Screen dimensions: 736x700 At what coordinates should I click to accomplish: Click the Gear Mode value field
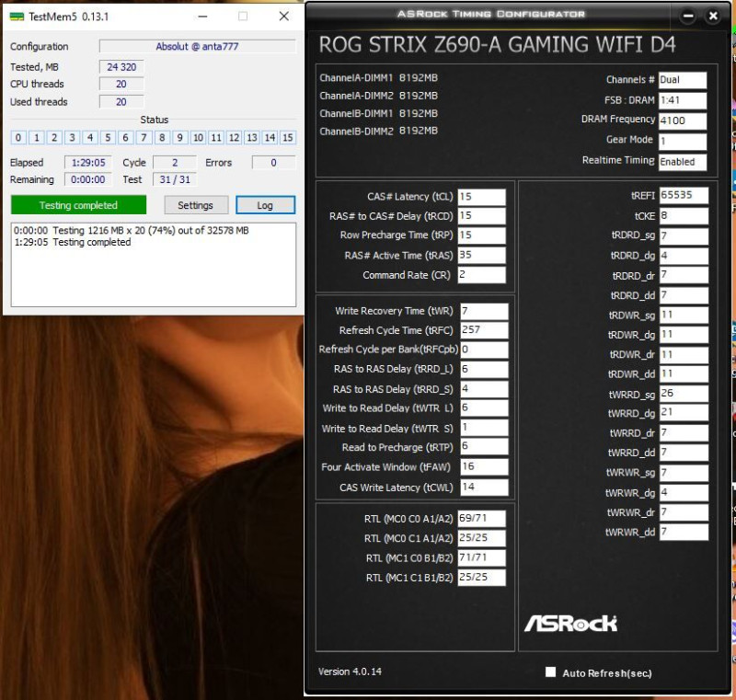(x=683, y=142)
